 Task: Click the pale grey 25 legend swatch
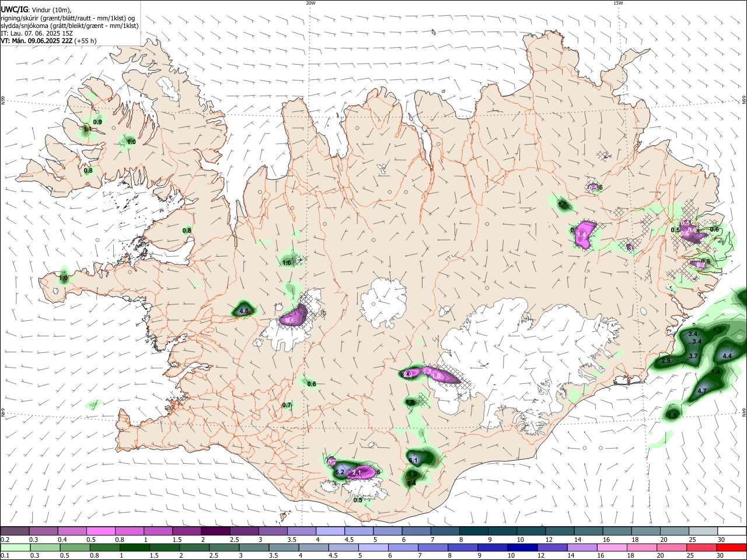click(703, 531)
